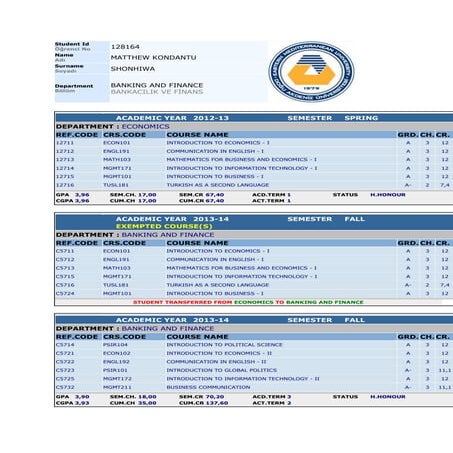
Task: Click reference code 12711
Action: click(x=65, y=143)
